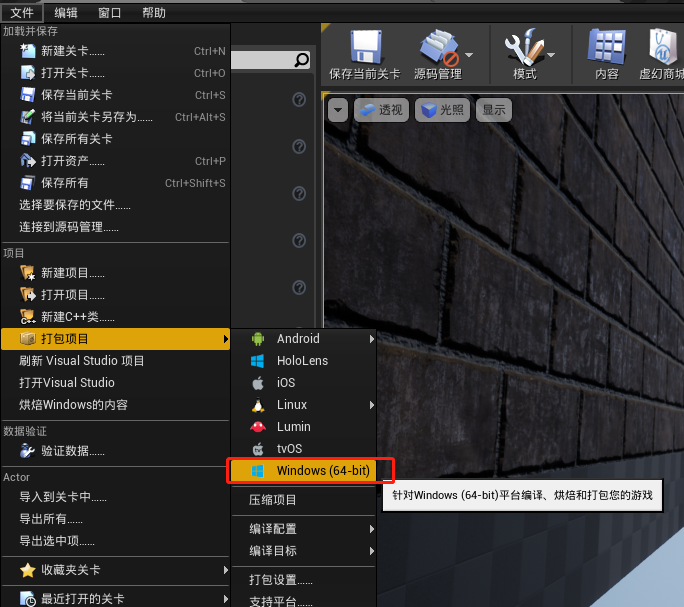The image size is (684, 607).
Task: Click the Android robot icon
Action: tap(258, 339)
